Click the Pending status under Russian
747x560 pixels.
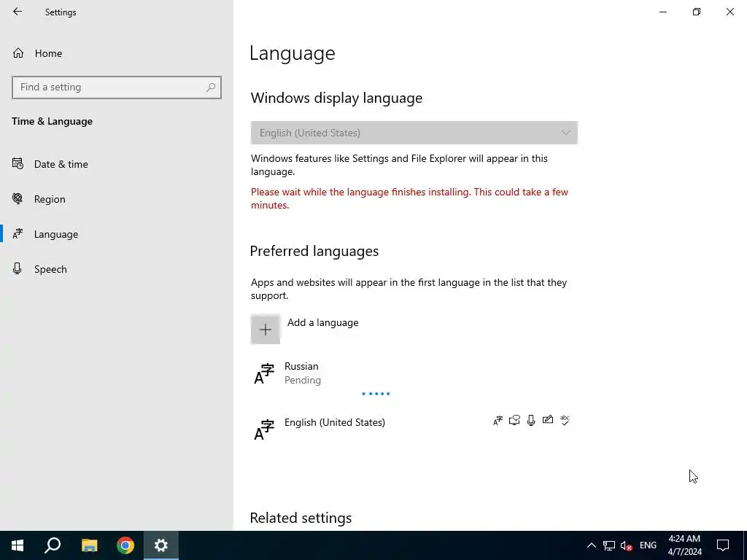click(x=303, y=380)
